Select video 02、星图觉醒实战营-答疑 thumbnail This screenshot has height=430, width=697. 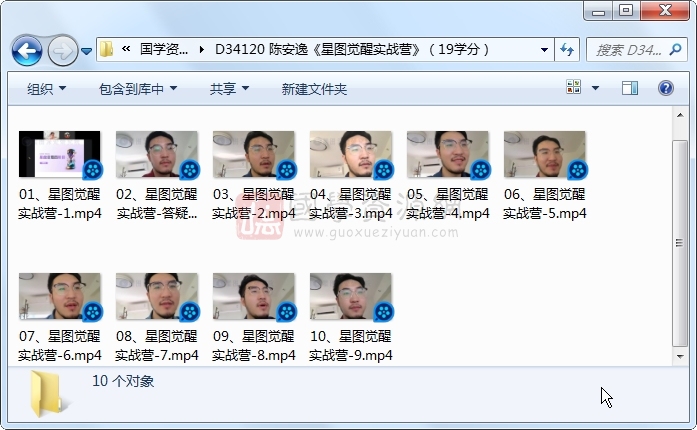(x=157, y=154)
